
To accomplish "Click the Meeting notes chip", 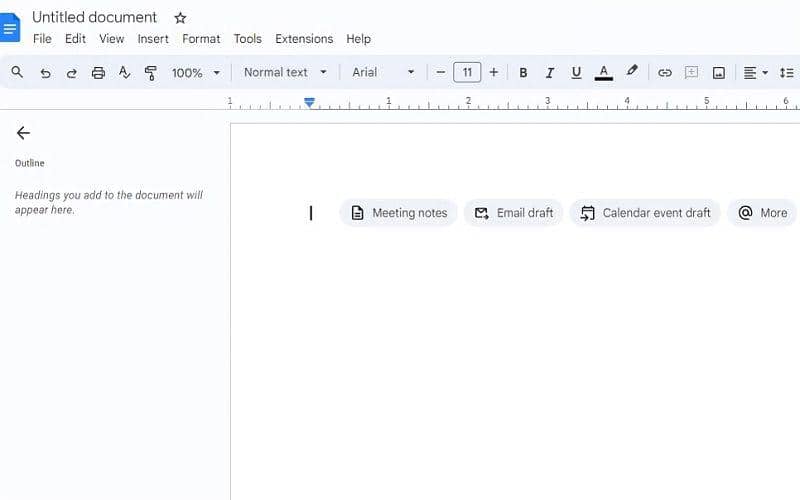I will (x=399, y=213).
